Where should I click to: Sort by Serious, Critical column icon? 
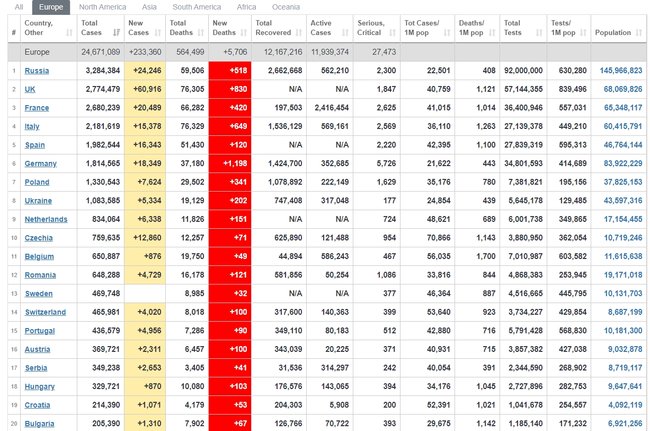tap(393, 32)
